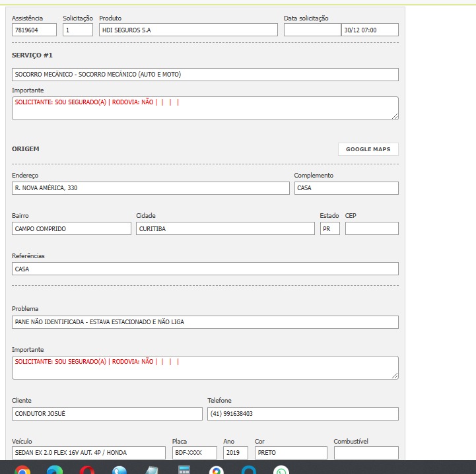Screen dimensions: 476x474
Task: Click the Problema field PANE NÃO IDENTIFICADA
Action: pos(205,322)
